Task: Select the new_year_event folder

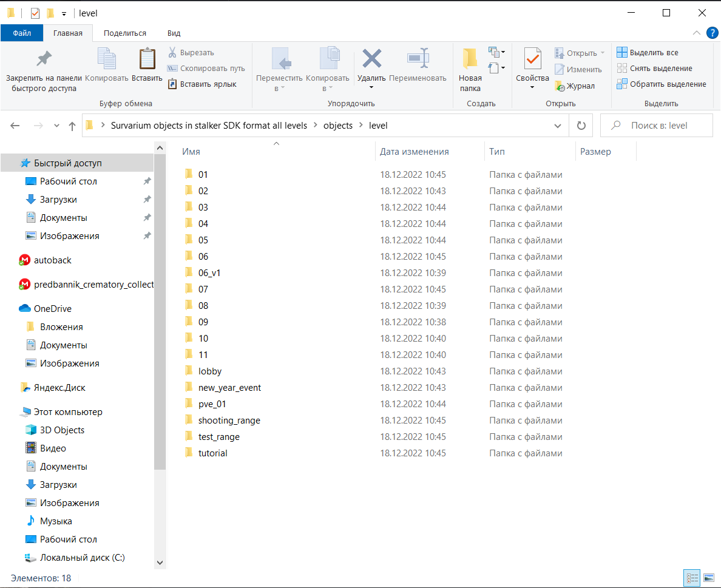Action: pos(229,388)
